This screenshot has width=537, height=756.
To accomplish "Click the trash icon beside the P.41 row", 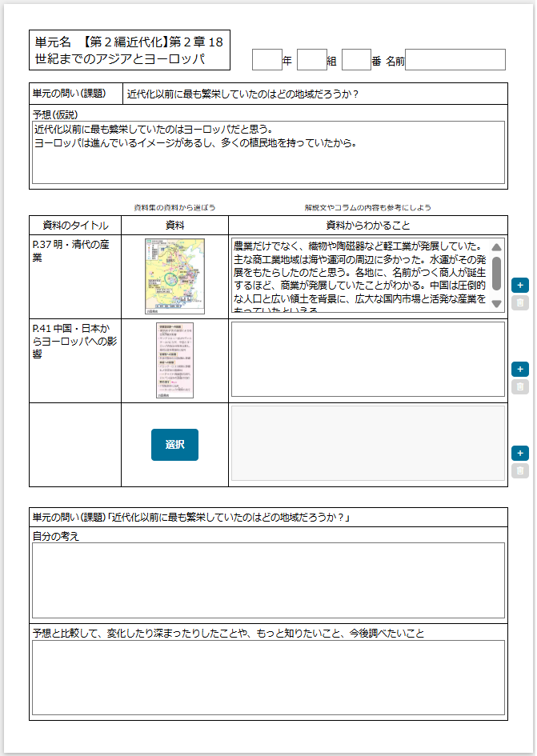I will coord(519,386).
